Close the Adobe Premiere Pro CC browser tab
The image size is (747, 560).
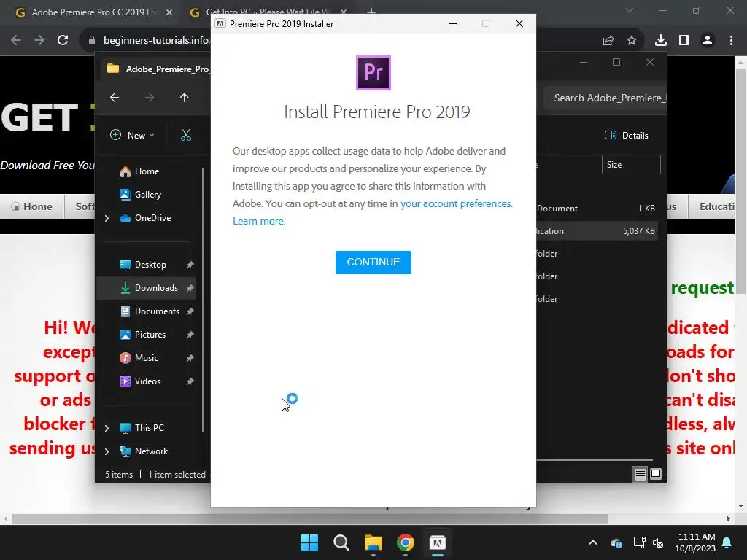pyautogui.click(x=169, y=13)
